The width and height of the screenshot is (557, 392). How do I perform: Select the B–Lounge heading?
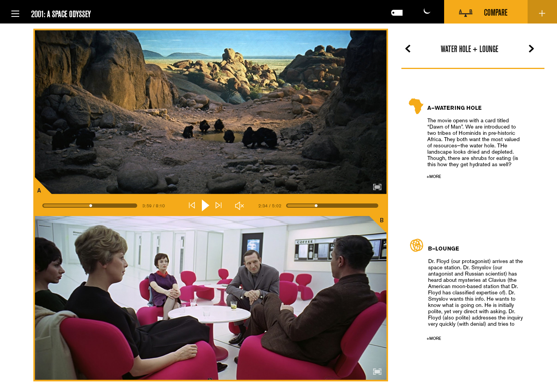click(x=443, y=249)
